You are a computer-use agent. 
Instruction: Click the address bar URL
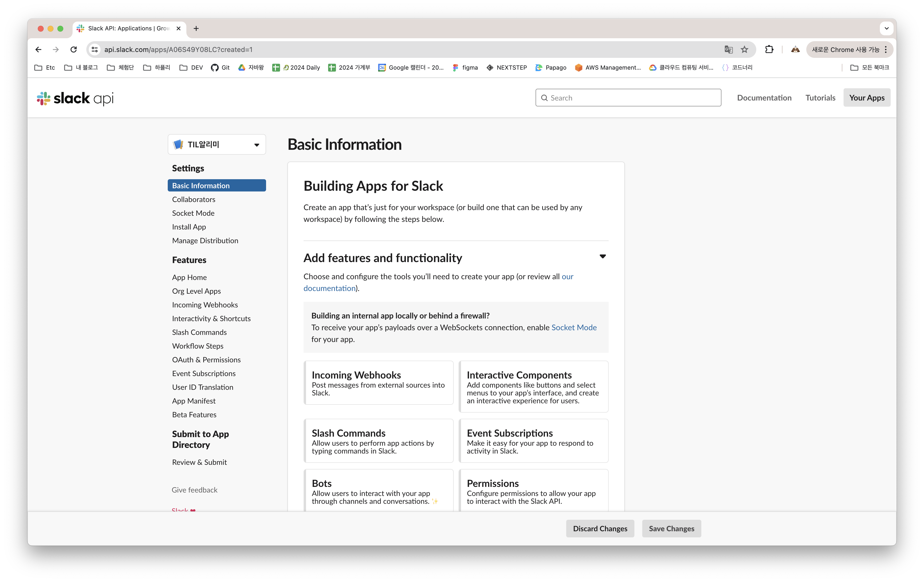tap(179, 50)
